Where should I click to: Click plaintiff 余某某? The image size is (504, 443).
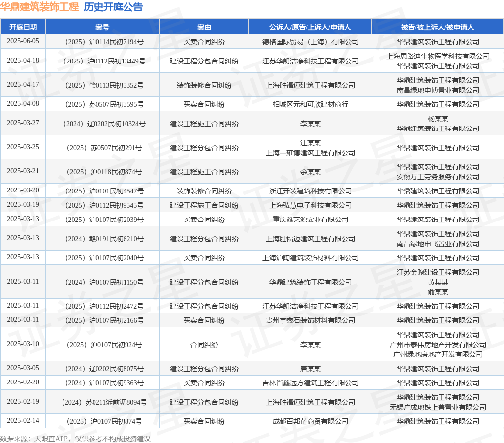pyautogui.click(x=311, y=172)
